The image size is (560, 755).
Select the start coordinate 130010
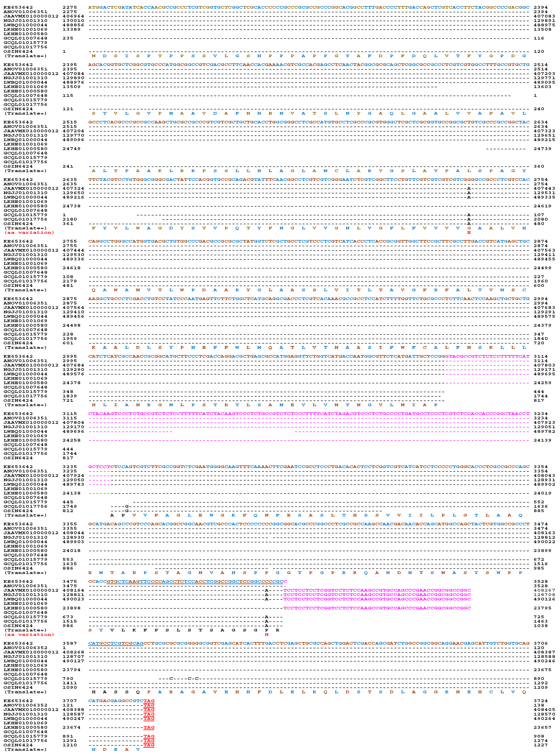(73, 20)
